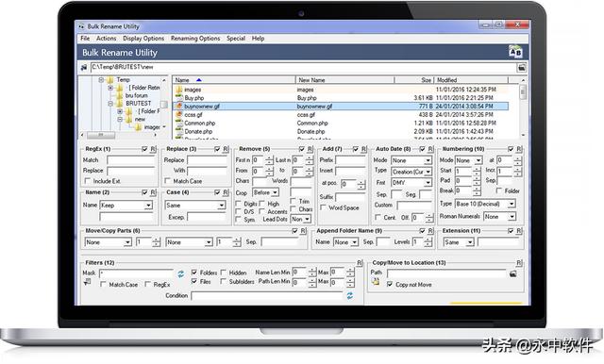Click the AB rename logo icon

click(x=515, y=52)
